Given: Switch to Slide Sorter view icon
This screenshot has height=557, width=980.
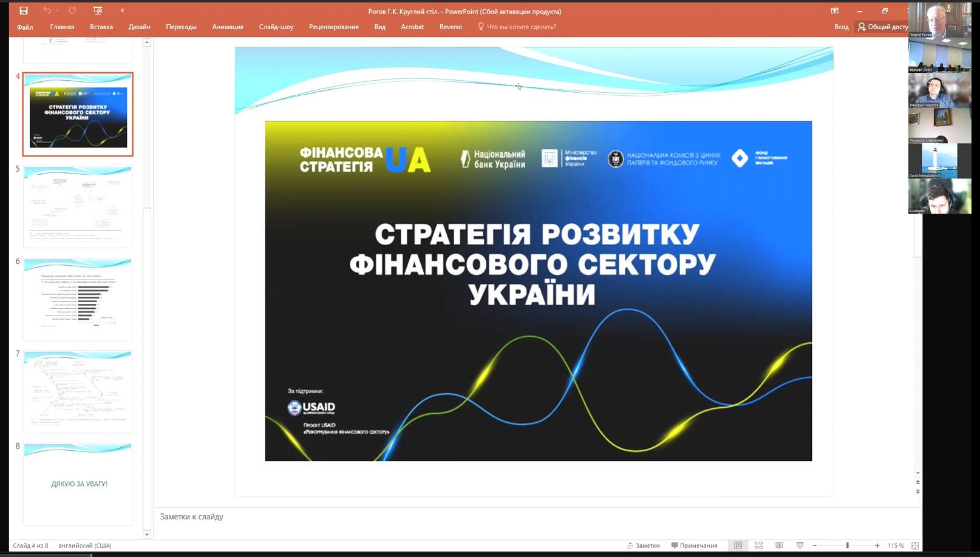Looking at the screenshot, I should [758, 545].
